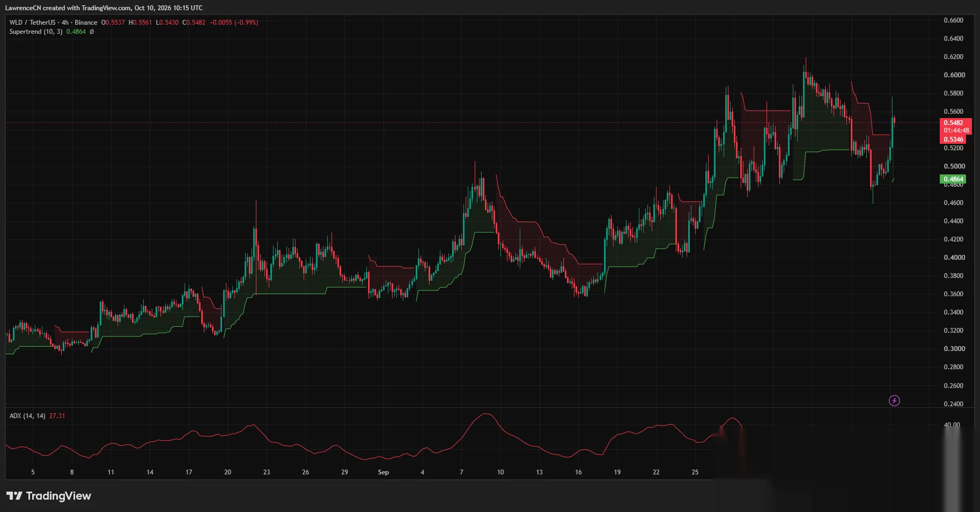Select the WLD / TetherUS symbol title

(x=32, y=23)
